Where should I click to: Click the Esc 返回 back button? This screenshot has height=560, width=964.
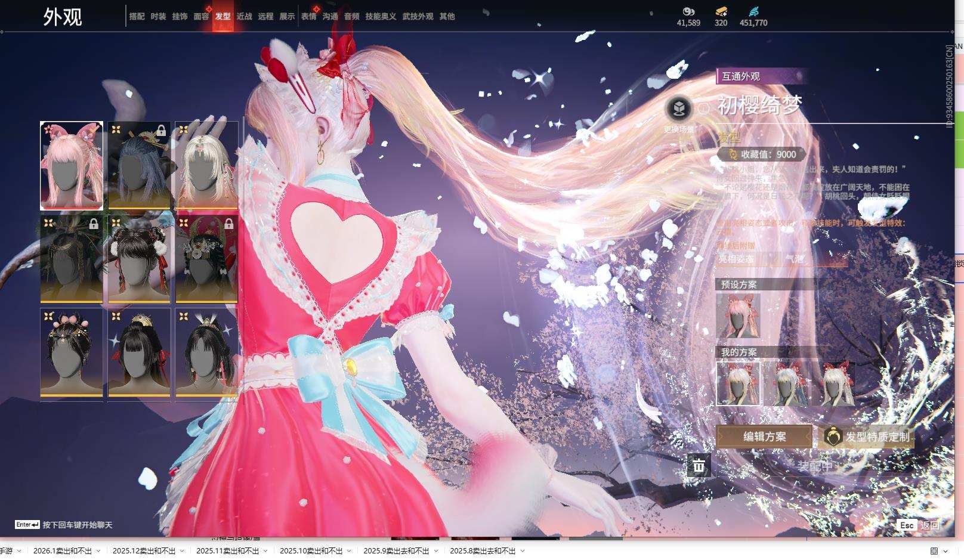point(919,525)
